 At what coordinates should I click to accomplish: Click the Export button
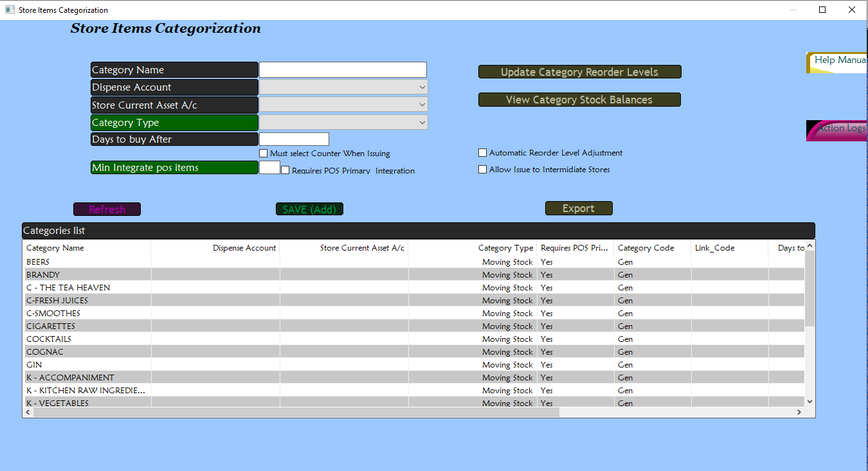pos(579,208)
